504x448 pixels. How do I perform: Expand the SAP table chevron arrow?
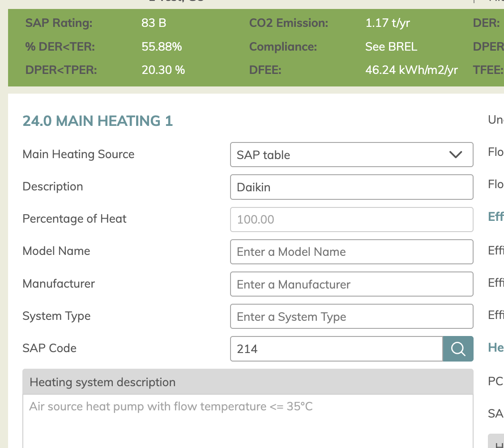(x=456, y=155)
